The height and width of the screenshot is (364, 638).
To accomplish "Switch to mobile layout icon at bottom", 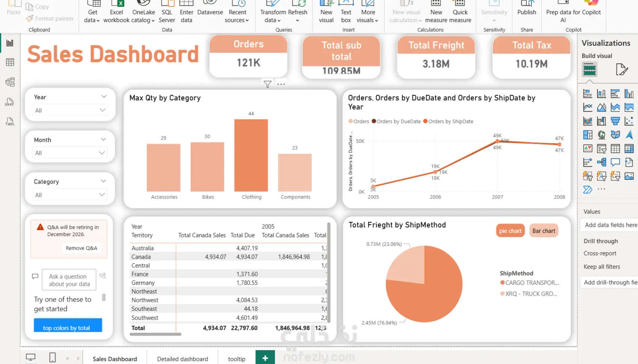I will coord(53,358).
